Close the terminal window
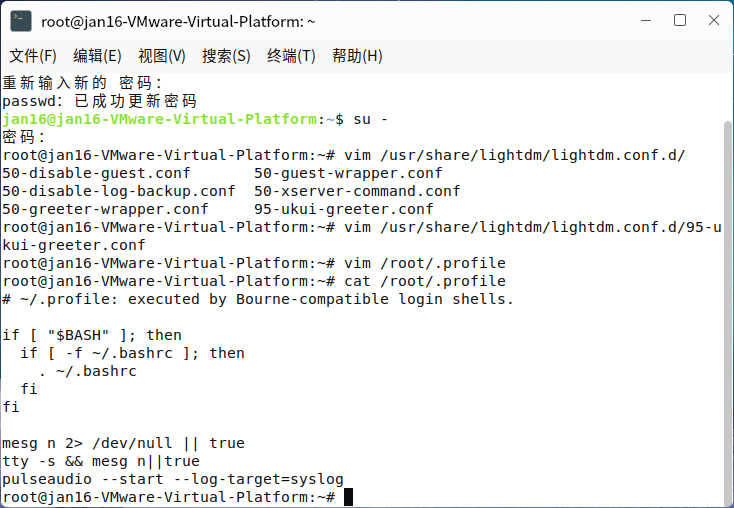The height and width of the screenshot is (508, 734). click(x=714, y=21)
